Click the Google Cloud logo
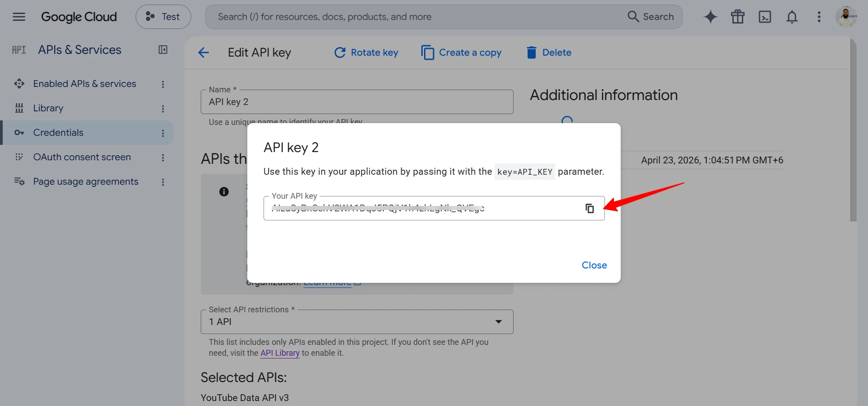This screenshot has width=868, height=406. coord(79,17)
